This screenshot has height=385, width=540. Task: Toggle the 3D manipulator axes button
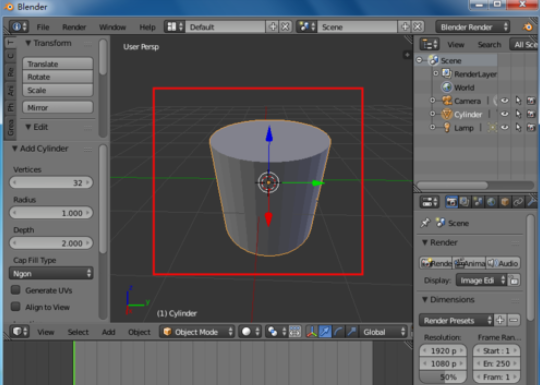point(312,332)
